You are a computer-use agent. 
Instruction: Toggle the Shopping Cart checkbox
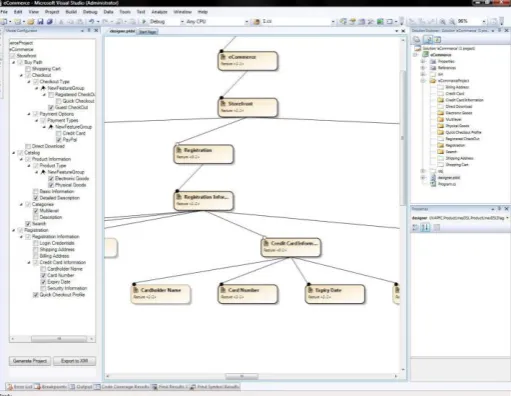(28, 69)
